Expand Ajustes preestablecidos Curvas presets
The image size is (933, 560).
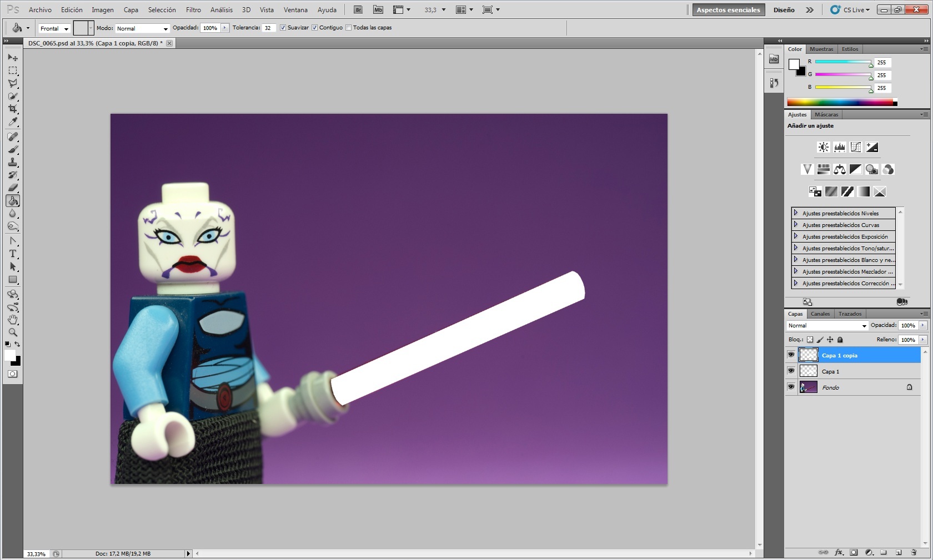796,225
